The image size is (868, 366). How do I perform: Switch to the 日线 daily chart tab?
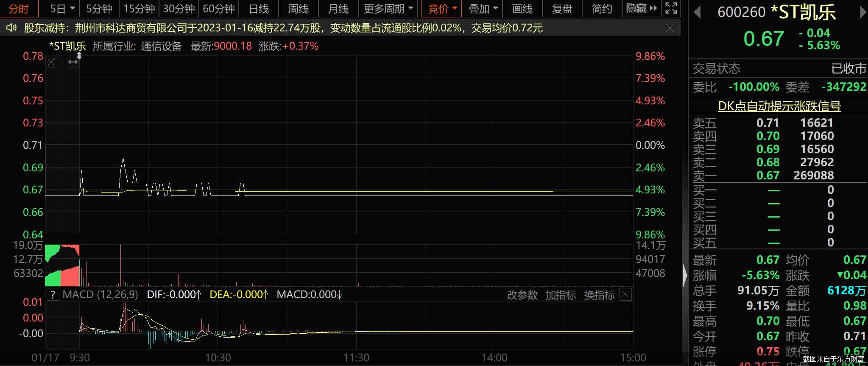click(x=259, y=8)
